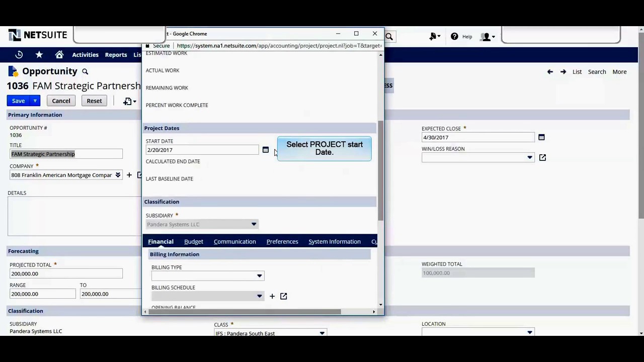644x362 pixels.
Task: Open Start Date calendar picker in popup
Action: click(x=266, y=150)
